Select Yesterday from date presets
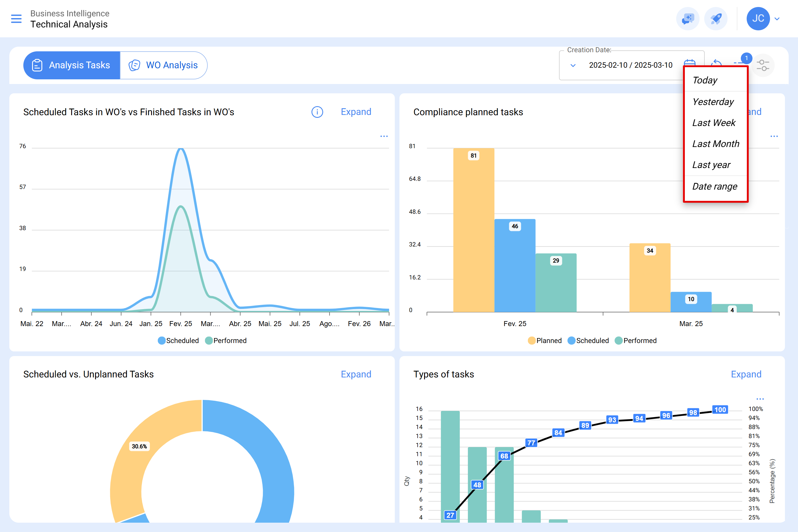The image size is (798, 532). [x=713, y=102]
